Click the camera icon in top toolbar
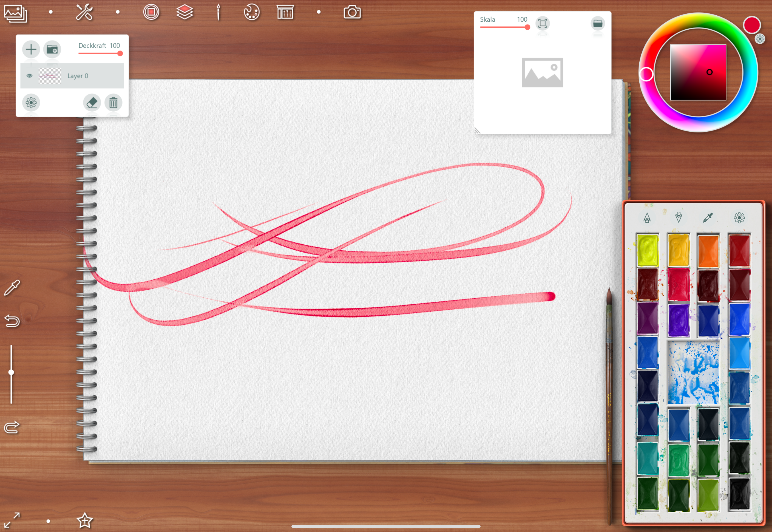 pyautogui.click(x=352, y=12)
